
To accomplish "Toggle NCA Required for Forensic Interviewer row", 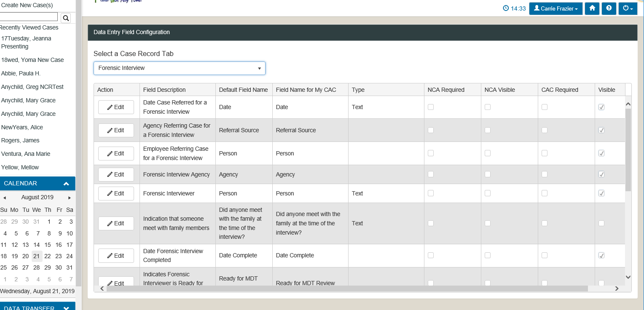I will [x=431, y=193].
